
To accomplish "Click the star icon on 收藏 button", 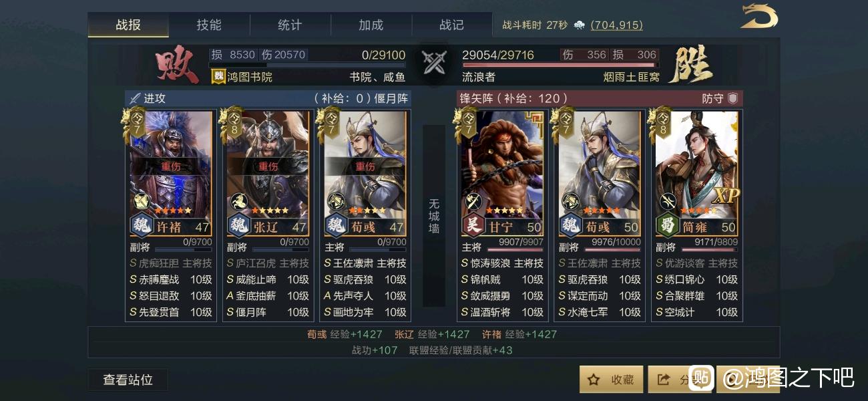I will tap(594, 380).
